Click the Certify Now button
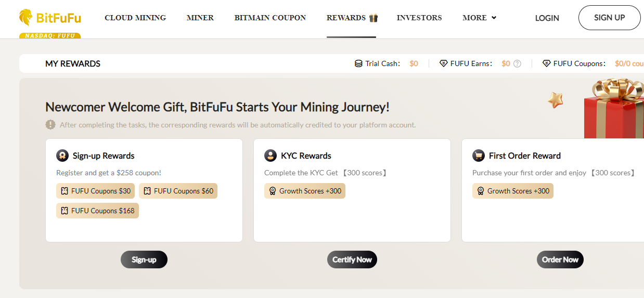This screenshot has height=298, width=644. point(352,260)
